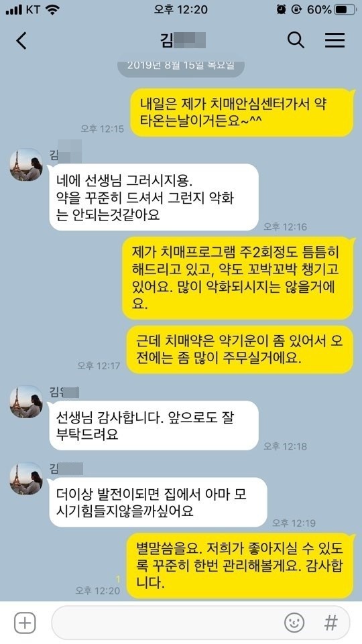Tap the white message starting 더이상 발전이되면
The height and width of the screenshot is (644, 362).
158,503
